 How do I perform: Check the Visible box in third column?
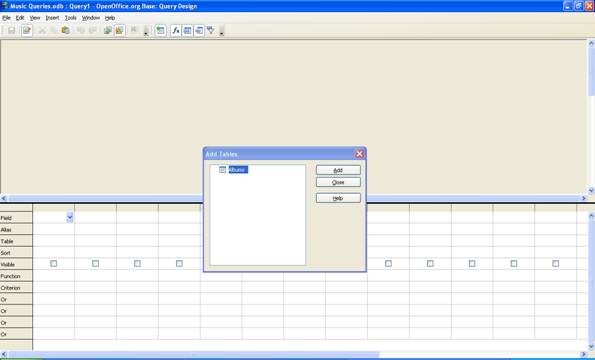point(137,263)
